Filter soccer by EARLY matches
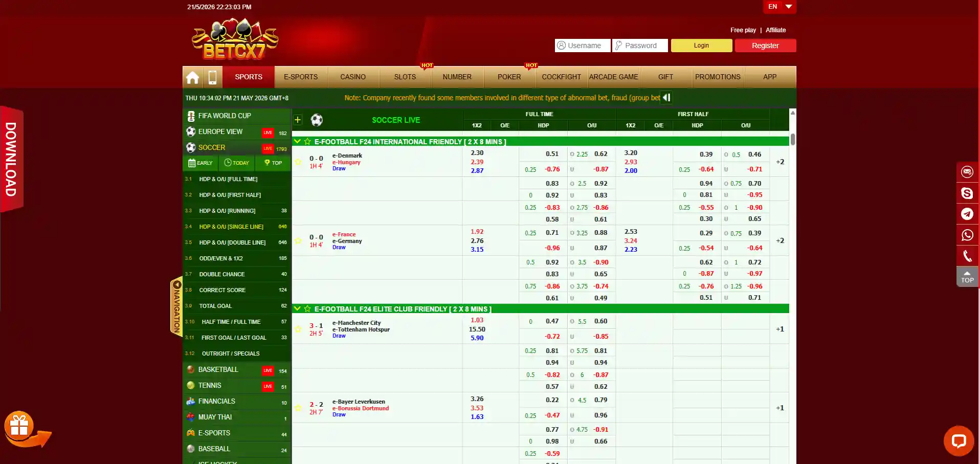Viewport: 980px width, 464px height. [x=201, y=163]
